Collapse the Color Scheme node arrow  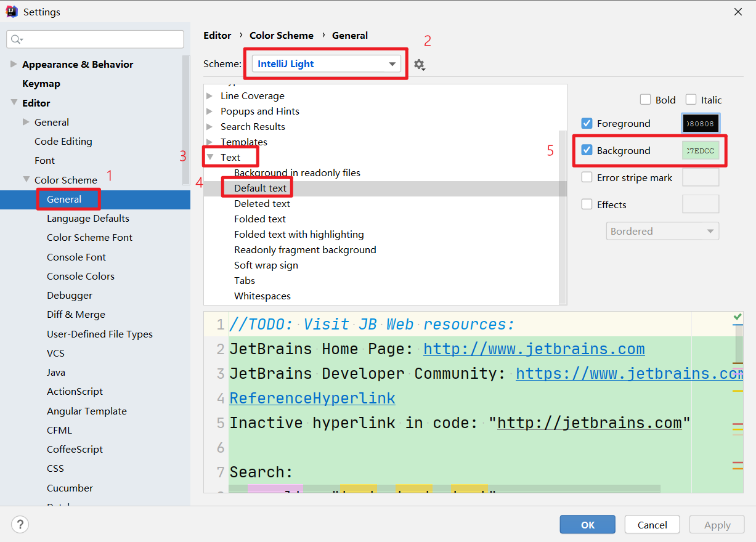point(26,180)
